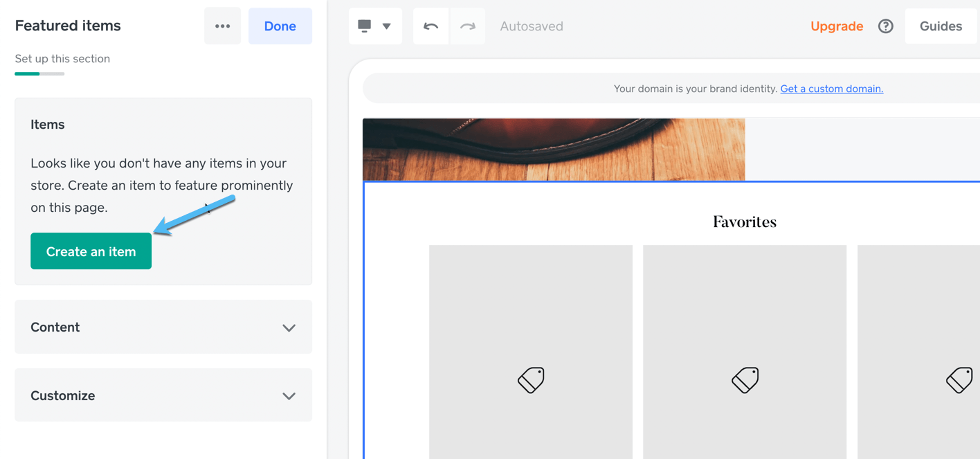Select the Favorites heading in the preview
980x459 pixels.
click(x=744, y=221)
